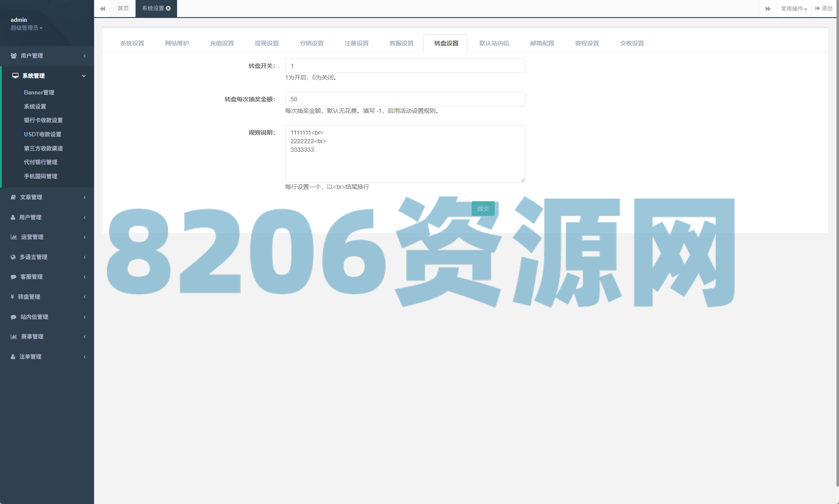Click the admin username text
This screenshot has width=839, height=504.
point(19,20)
